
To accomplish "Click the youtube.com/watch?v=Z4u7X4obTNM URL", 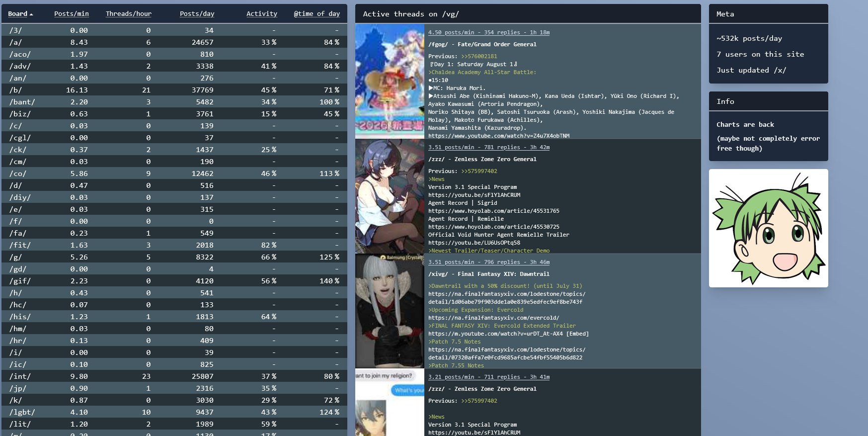I will coord(499,136).
